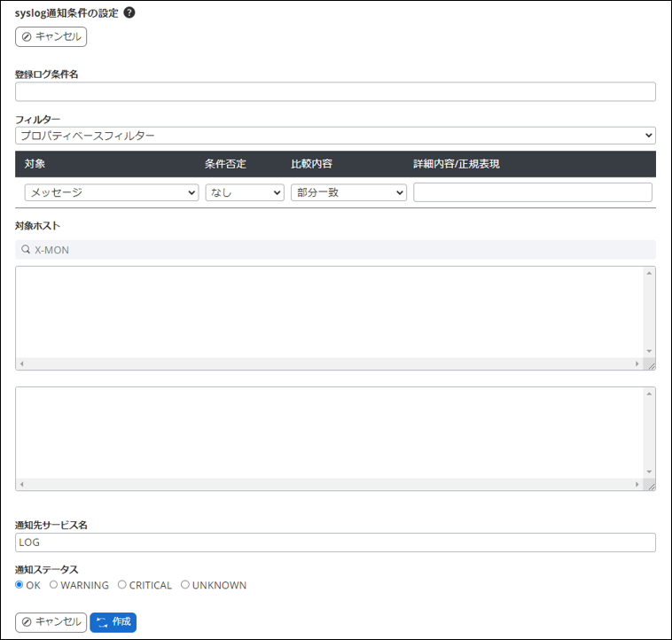Click the upper list resize handle

pyautogui.click(x=650, y=364)
